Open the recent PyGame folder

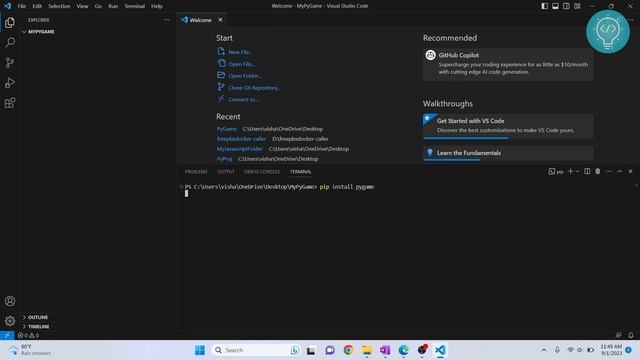click(x=227, y=129)
